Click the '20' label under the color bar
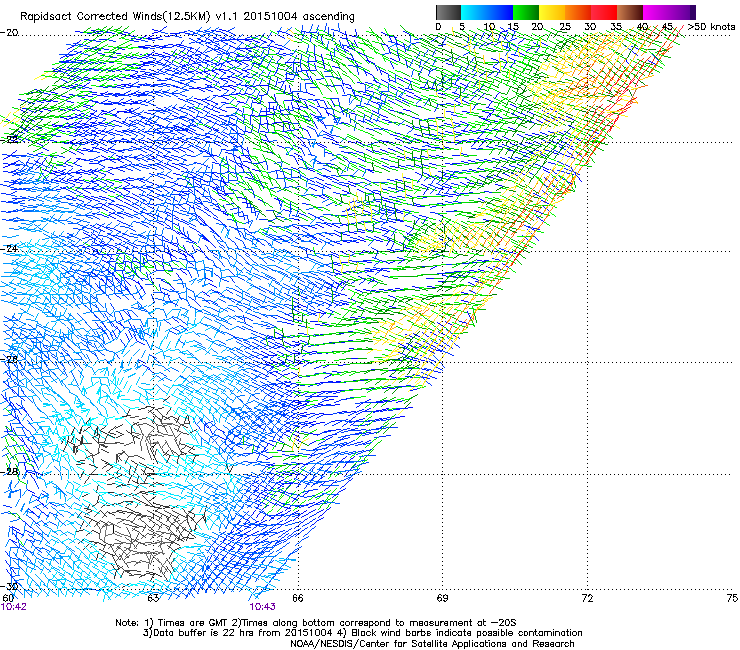The height and width of the screenshot is (650, 740). click(x=537, y=27)
